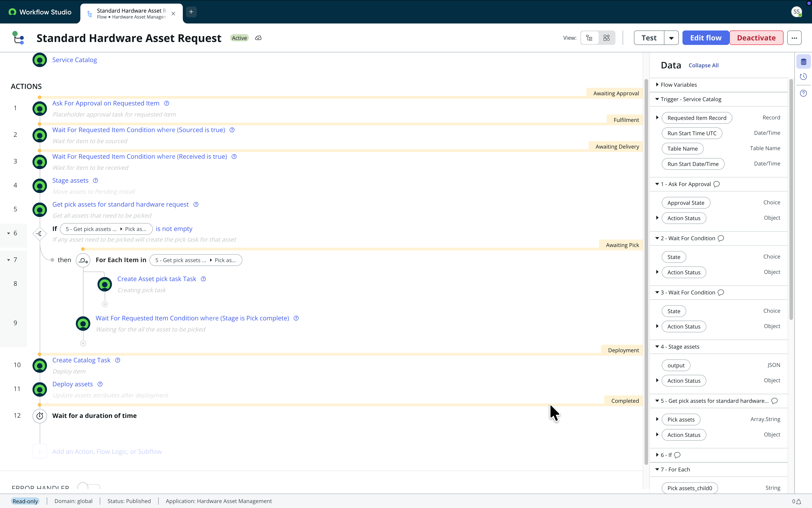Image resolution: width=812 pixels, height=508 pixels.
Task: Click comment icon on 1 - Ask For Approval
Action: [x=716, y=184]
